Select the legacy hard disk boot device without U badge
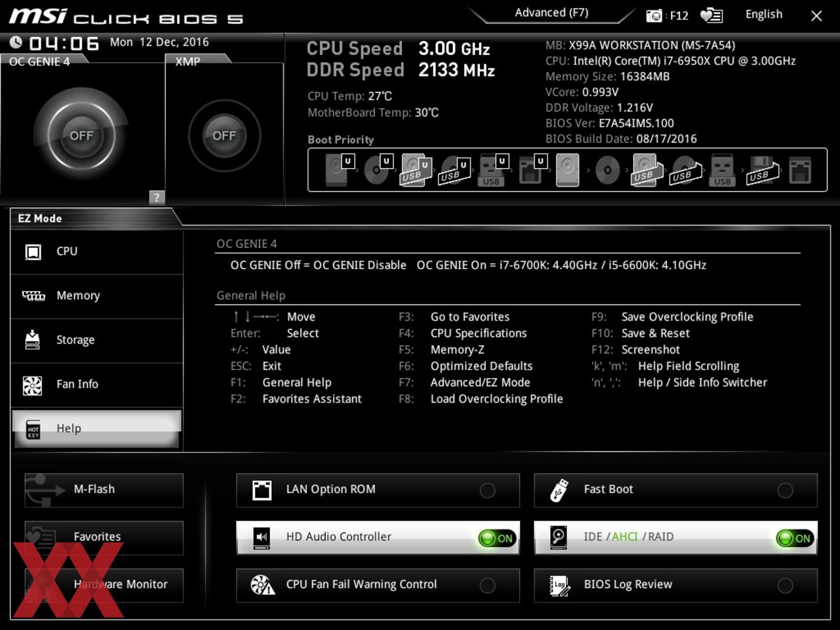 coord(568,170)
